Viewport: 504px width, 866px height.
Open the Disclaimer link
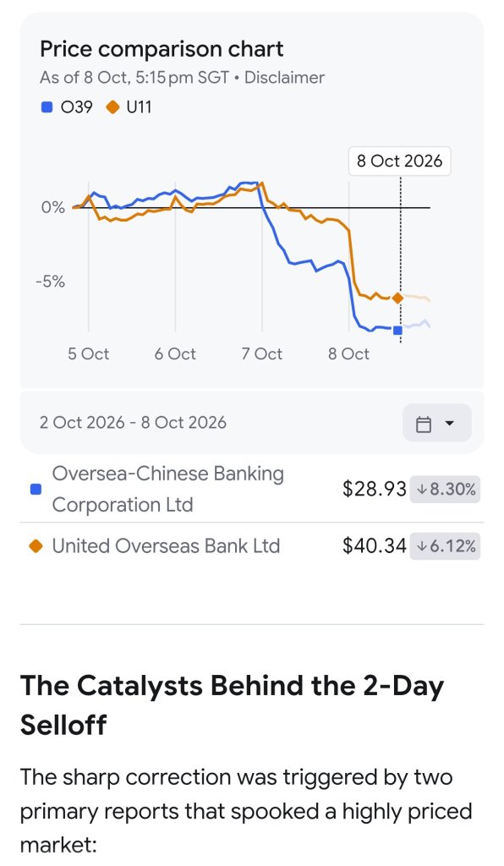(x=284, y=77)
